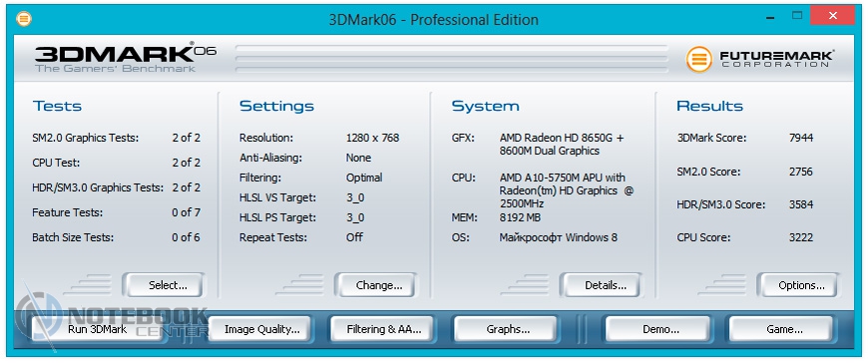Click the HLSL VS Target value 3_0

click(x=355, y=197)
